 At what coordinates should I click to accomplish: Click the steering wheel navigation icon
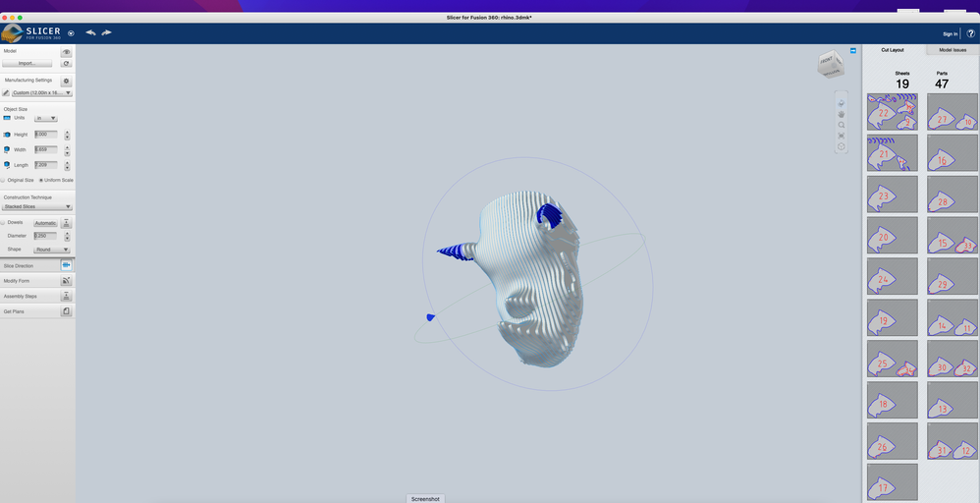click(842, 147)
